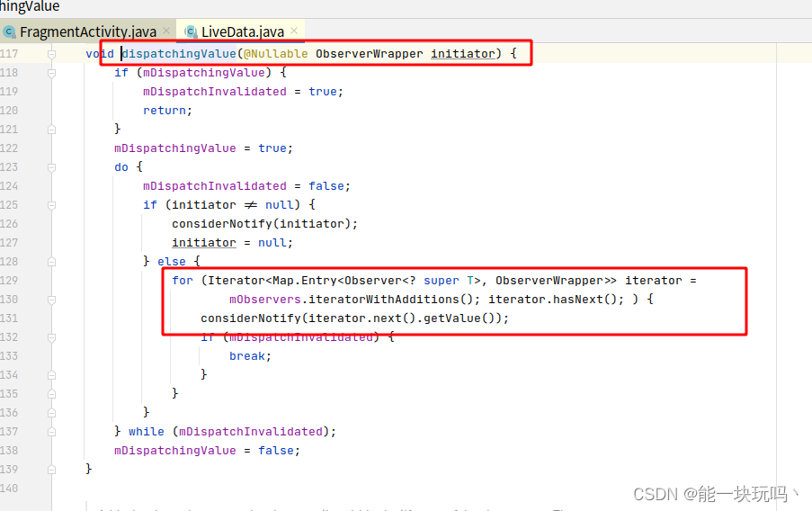Click the for keyword on line 129
Viewport: 812px width, 511px height.
(x=183, y=281)
